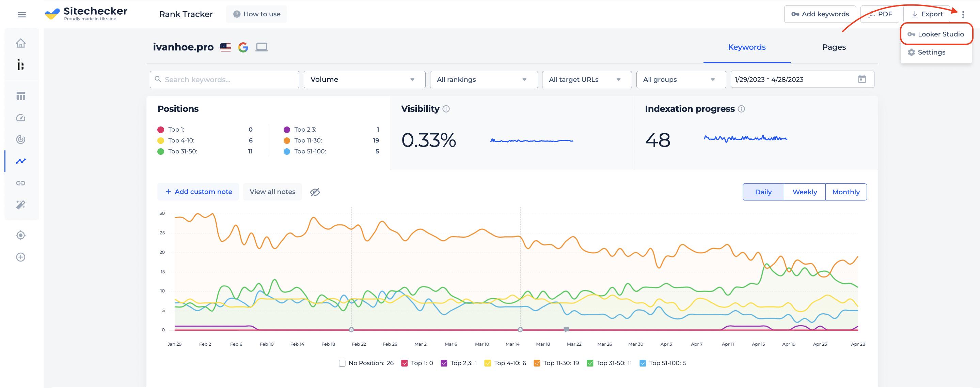The width and height of the screenshot is (980, 388).
Task: Uncheck the Top 1: 0 legend checkbox
Action: click(x=405, y=363)
